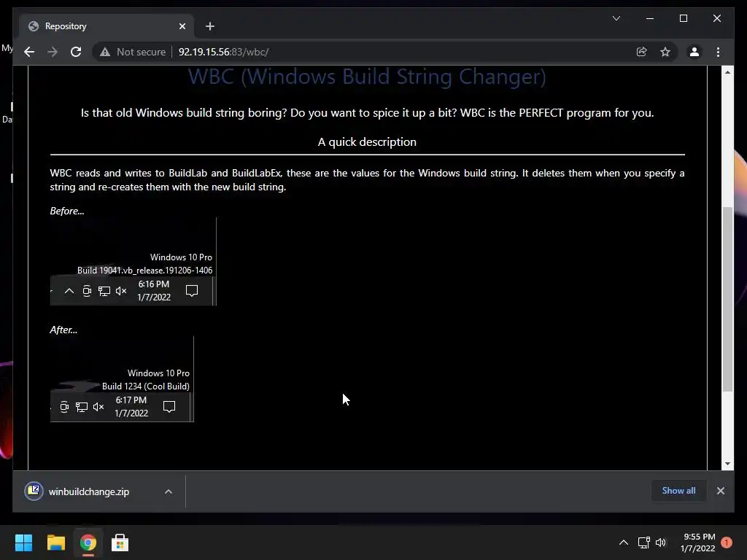Click the WBC page heading
This screenshot has width=747, height=560.
click(367, 77)
